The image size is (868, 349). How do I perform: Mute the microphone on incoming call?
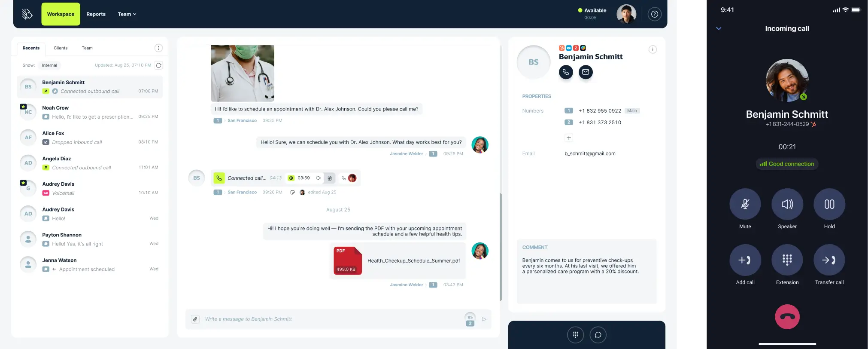click(x=745, y=204)
